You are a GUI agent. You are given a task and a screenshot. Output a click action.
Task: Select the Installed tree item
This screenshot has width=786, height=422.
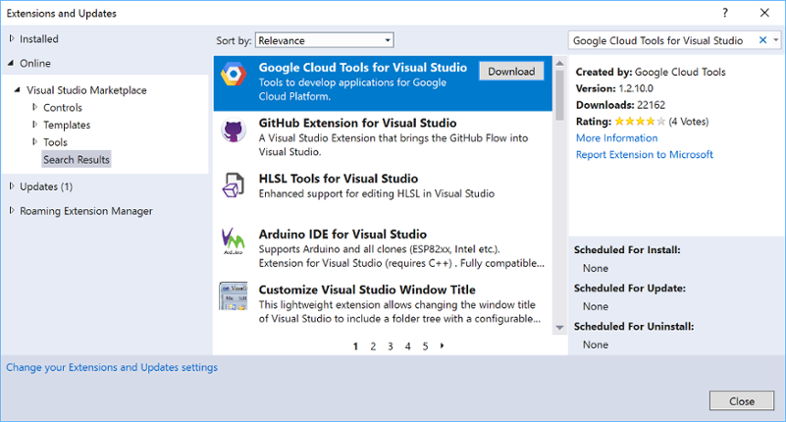click(x=39, y=39)
